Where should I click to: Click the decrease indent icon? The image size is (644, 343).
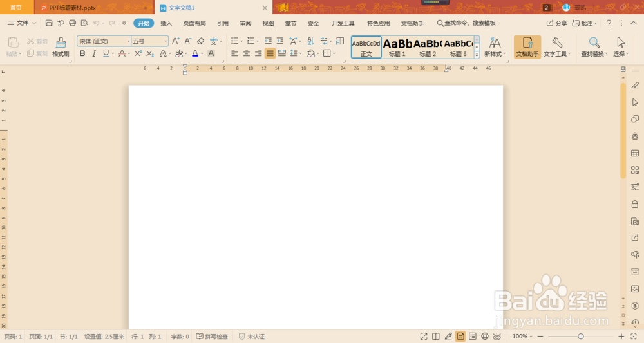tap(268, 41)
